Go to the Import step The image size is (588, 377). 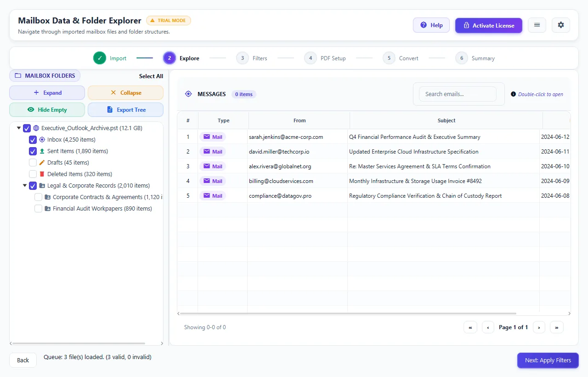(x=110, y=58)
